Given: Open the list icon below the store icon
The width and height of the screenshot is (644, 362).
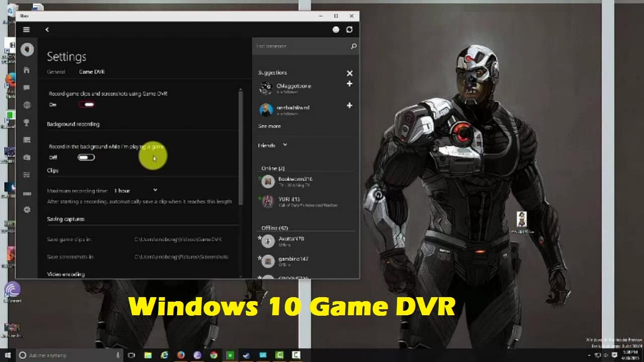Looking at the screenshot, I should click(x=27, y=174).
